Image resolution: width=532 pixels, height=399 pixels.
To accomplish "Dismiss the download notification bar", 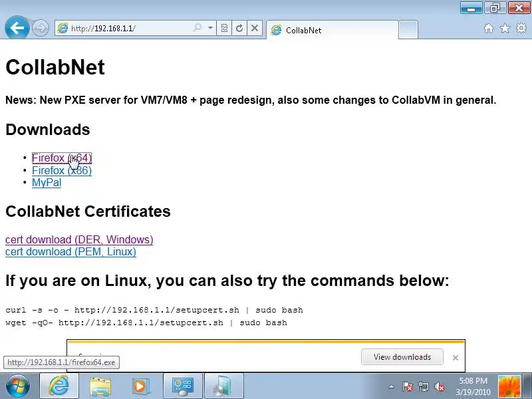I will point(456,358).
